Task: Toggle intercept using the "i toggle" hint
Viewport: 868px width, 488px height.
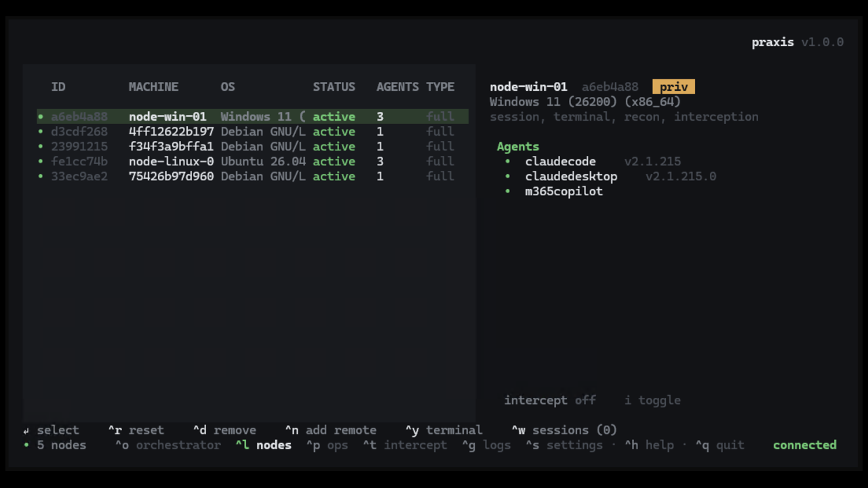Action: tap(652, 400)
